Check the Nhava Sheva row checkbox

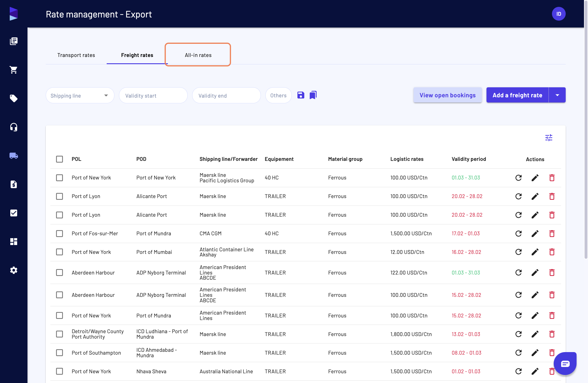pyautogui.click(x=59, y=371)
